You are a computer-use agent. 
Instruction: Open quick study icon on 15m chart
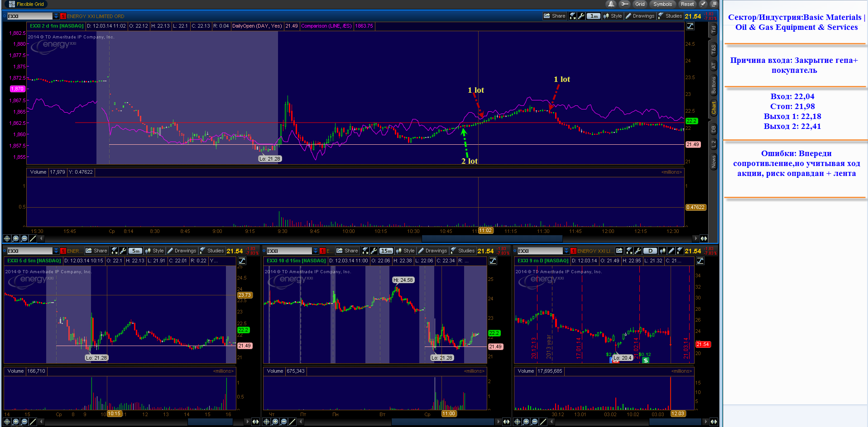click(x=365, y=251)
